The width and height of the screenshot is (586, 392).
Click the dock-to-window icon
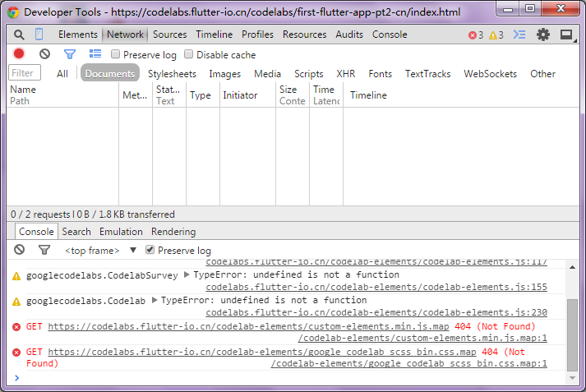pos(566,35)
